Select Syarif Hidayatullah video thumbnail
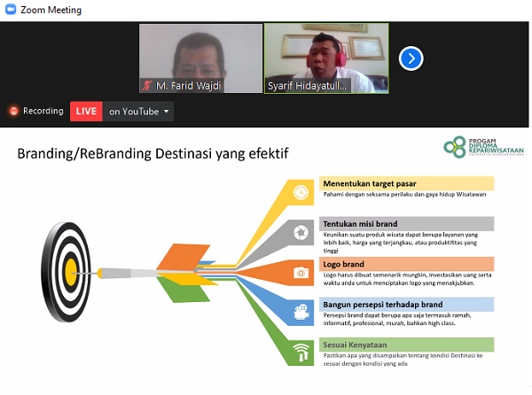Image resolution: width=532 pixels, height=395 pixels. click(326, 58)
